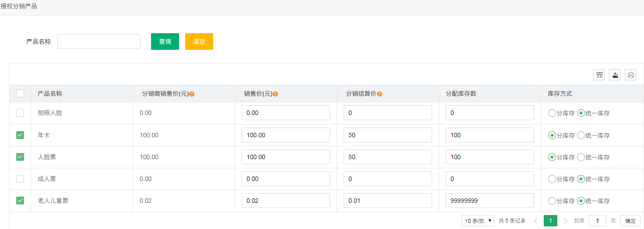Toggle the select-all header checkbox
The width and height of the screenshot is (644, 229).
coord(20,94)
